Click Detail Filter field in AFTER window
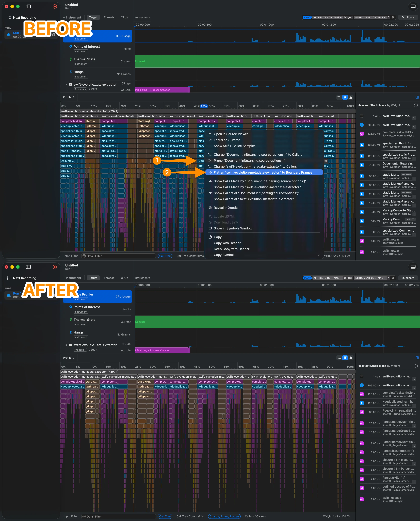The image size is (420, 521). pyautogui.click(x=119, y=516)
